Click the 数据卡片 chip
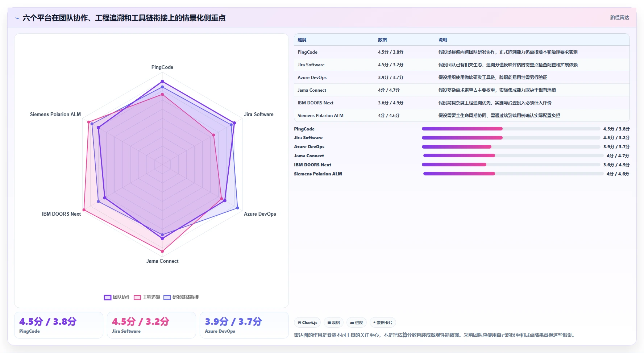Image resolution: width=644 pixels, height=353 pixels. coord(383,323)
